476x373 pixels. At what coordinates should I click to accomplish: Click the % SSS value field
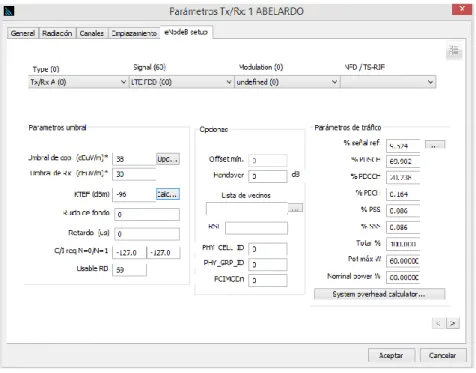coord(403,227)
